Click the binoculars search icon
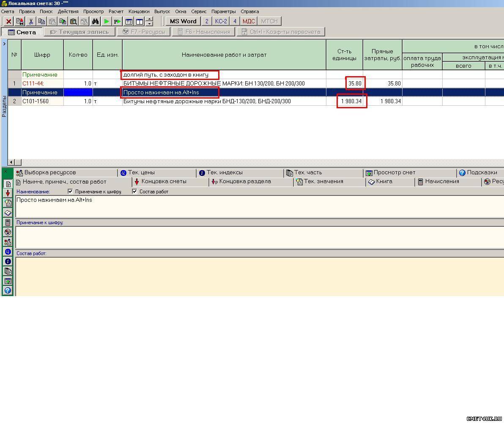The width and height of the screenshot is (504, 423). pyautogui.click(x=95, y=22)
